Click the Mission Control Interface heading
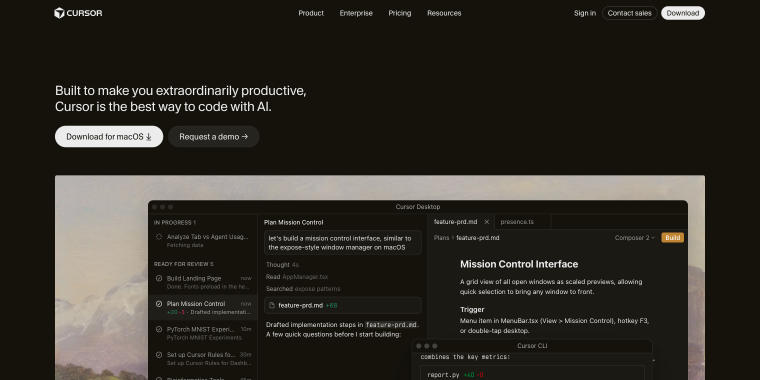The width and height of the screenshot is (760, 380). (519, 264)
